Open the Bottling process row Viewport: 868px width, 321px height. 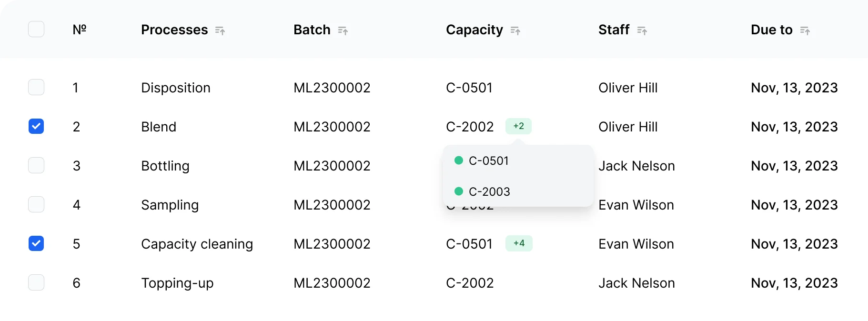pyautogui.click(x=165, y=166)
